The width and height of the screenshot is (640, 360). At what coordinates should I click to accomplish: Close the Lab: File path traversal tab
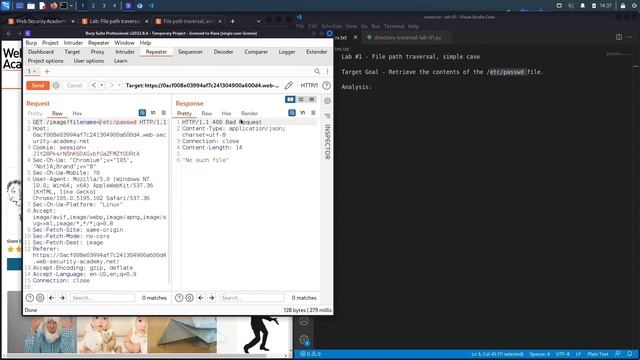(x=147, y=21)
